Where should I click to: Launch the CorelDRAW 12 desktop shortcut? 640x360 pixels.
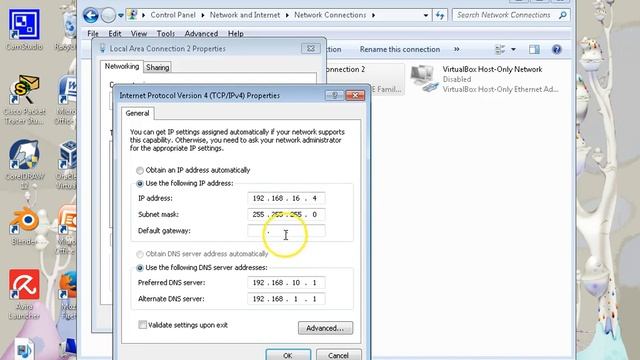(24, 164)
